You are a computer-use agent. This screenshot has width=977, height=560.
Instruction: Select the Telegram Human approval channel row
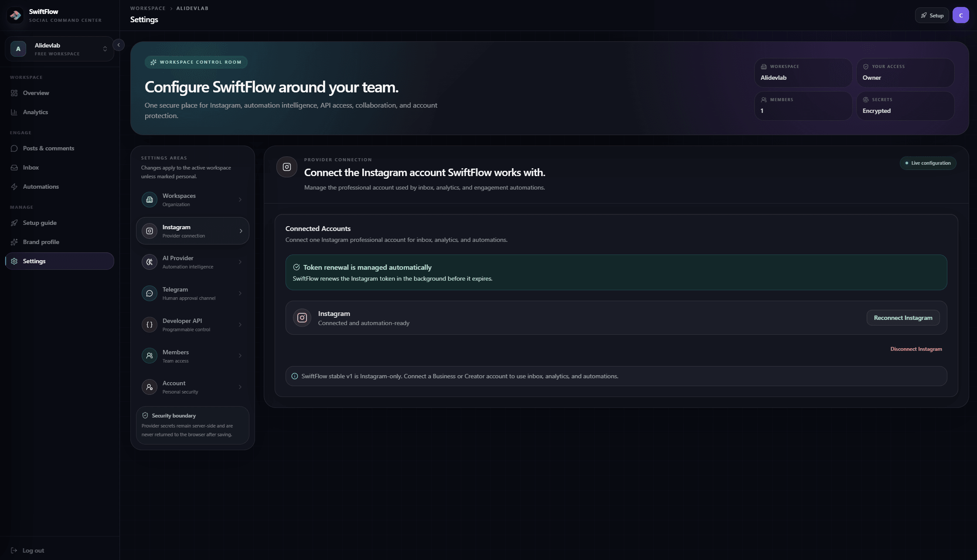(193, 293)
